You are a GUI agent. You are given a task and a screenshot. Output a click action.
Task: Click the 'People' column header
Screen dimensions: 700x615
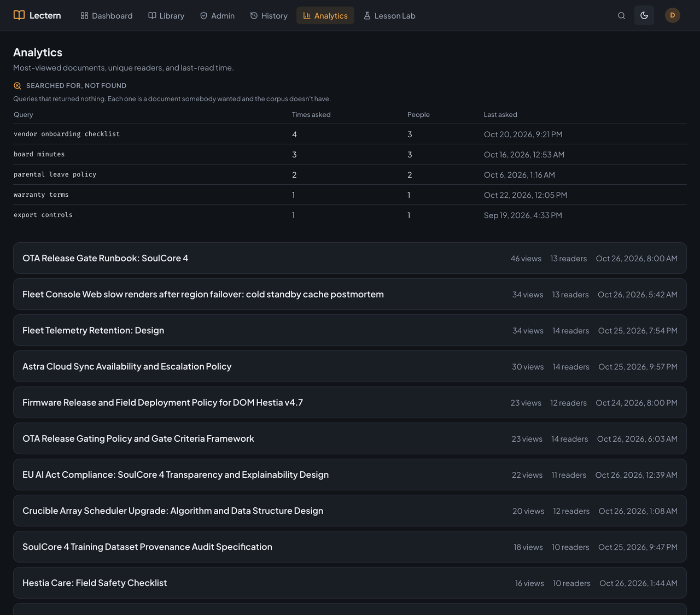point(418,115)
